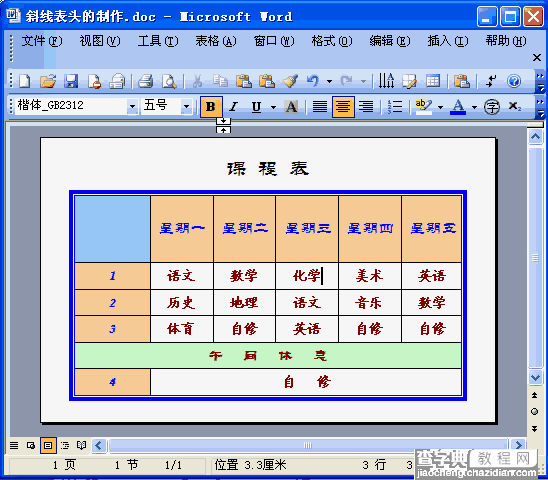Open the 帮助(H) menu
548x480 pixels.
pyautogui.click(x=506, y=41)
